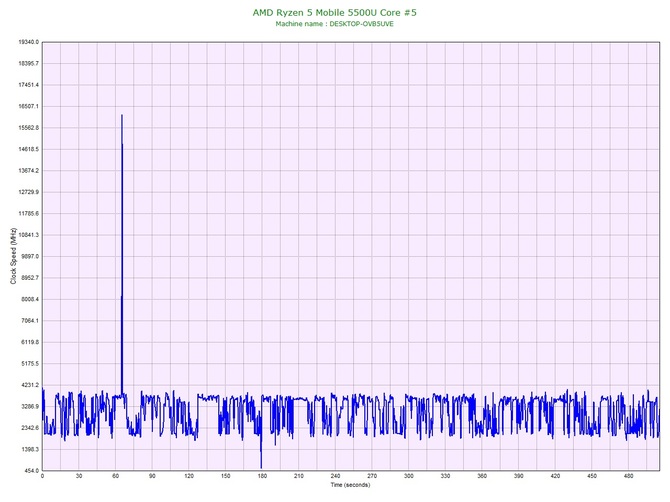Click the 7064.1 y-axis value

pos(30,320)
